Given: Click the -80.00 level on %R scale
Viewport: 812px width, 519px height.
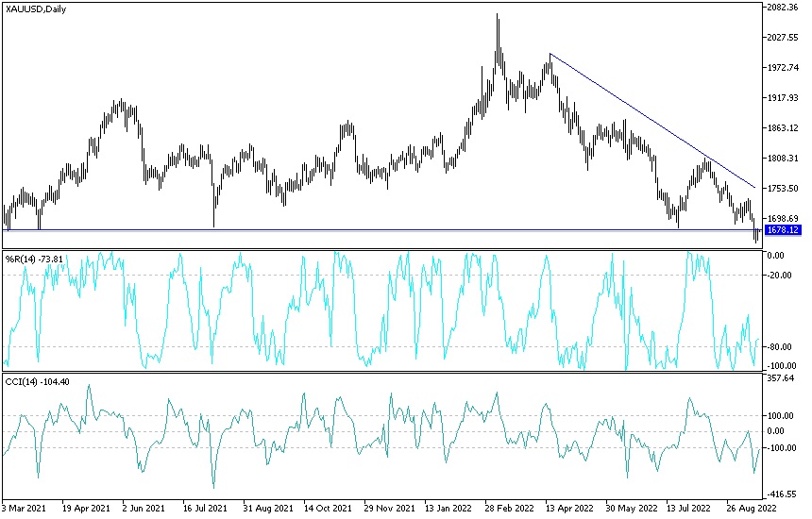Looking at the screenshot, I should [x=779, y=347].
